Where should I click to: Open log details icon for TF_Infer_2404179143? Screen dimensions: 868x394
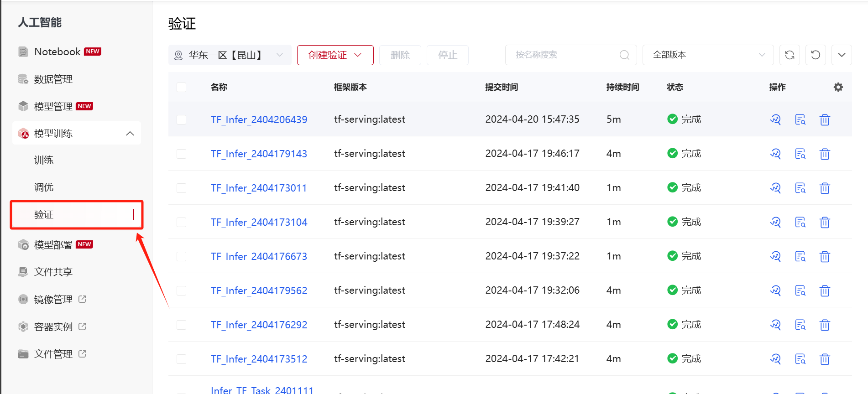[x=800, y=154]
